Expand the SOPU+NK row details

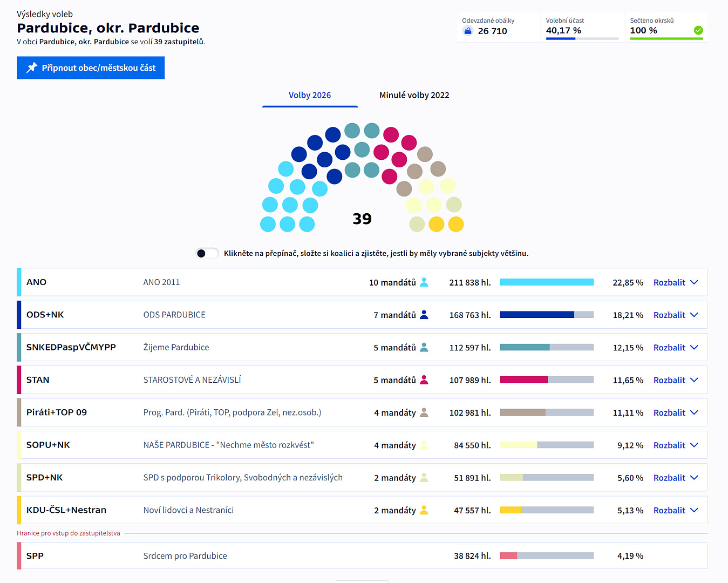pyautogui.click(x=676, y=445)
